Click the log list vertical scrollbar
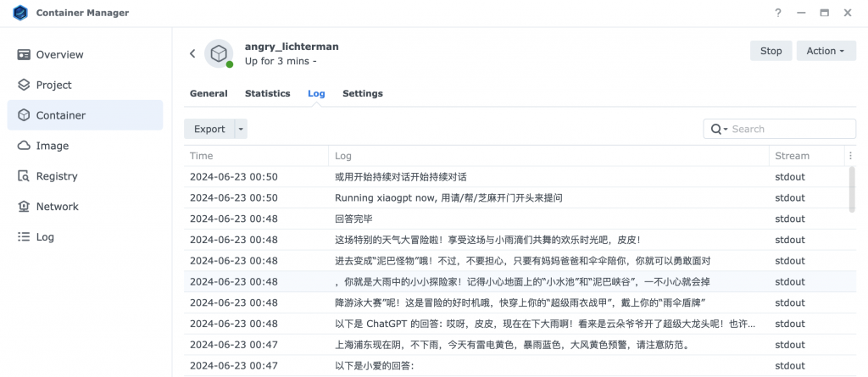Image resolution: width=868 pixels, height=377 pixels. (851, 188)
